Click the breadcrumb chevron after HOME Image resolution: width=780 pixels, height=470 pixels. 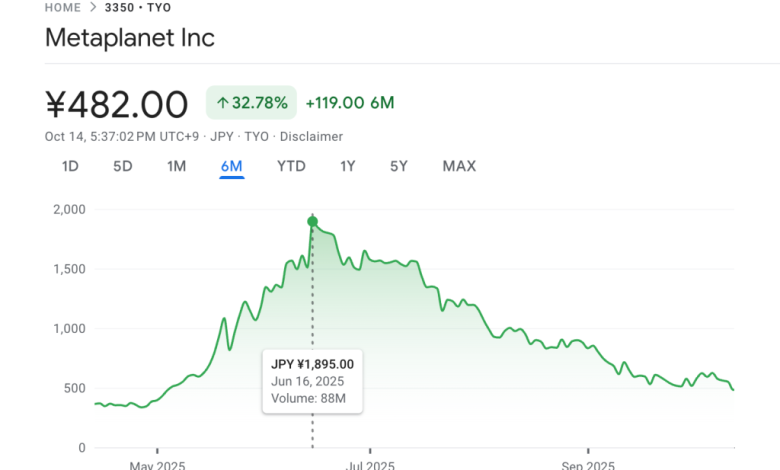95,7
